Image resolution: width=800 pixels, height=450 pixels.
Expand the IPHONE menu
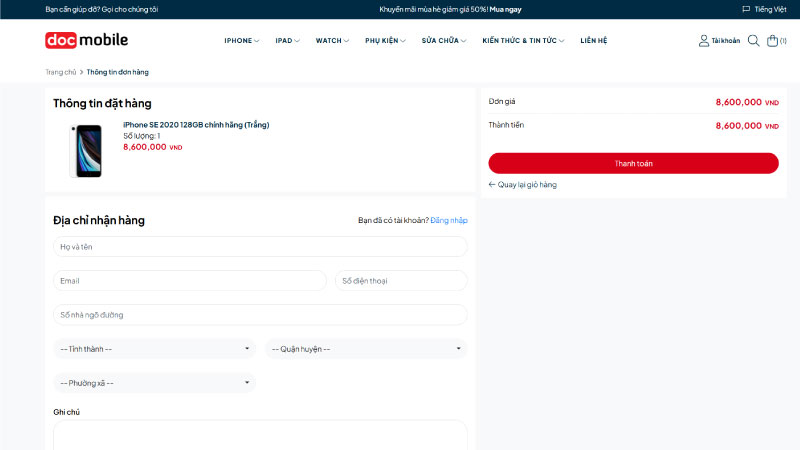tap(241, 41)
